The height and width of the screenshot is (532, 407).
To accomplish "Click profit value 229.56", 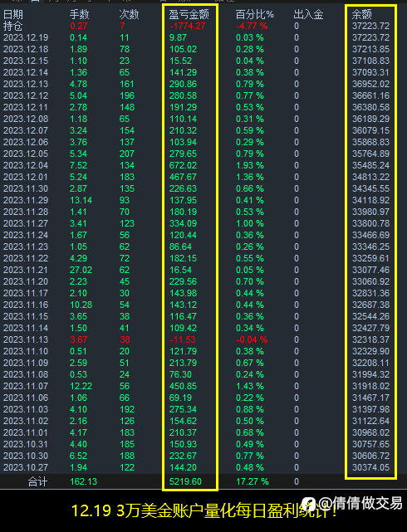I will tap(183, 281).
